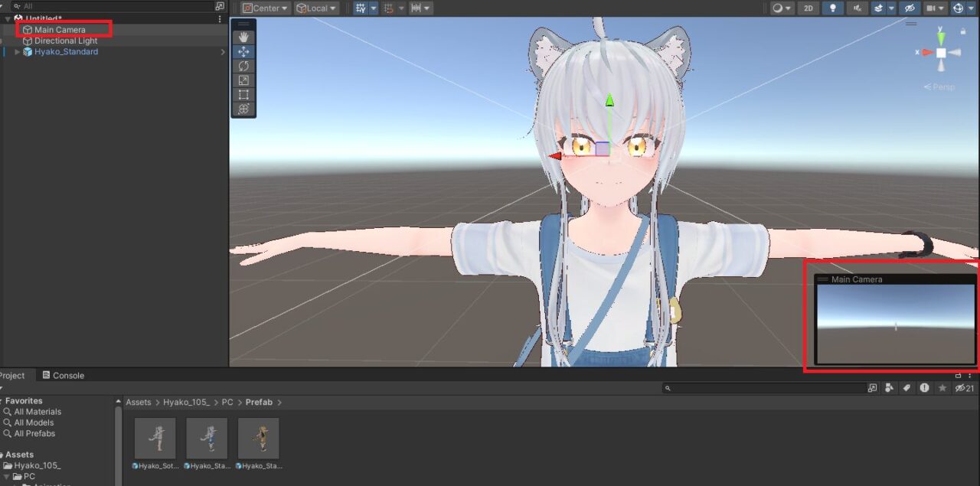Open the Untitled scene options menu
This screenshot has height=486, width=980.
[220, 19]
